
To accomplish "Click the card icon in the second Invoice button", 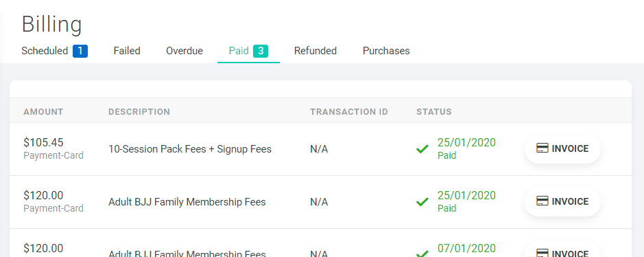I will click(542, 201).
